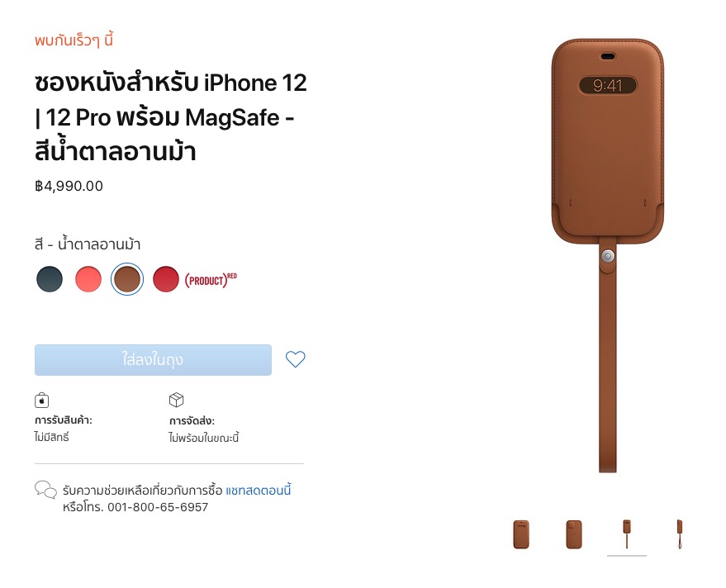
Task: Click the การรับสินค้า pickup label
Action: click(x=64, y=420)
